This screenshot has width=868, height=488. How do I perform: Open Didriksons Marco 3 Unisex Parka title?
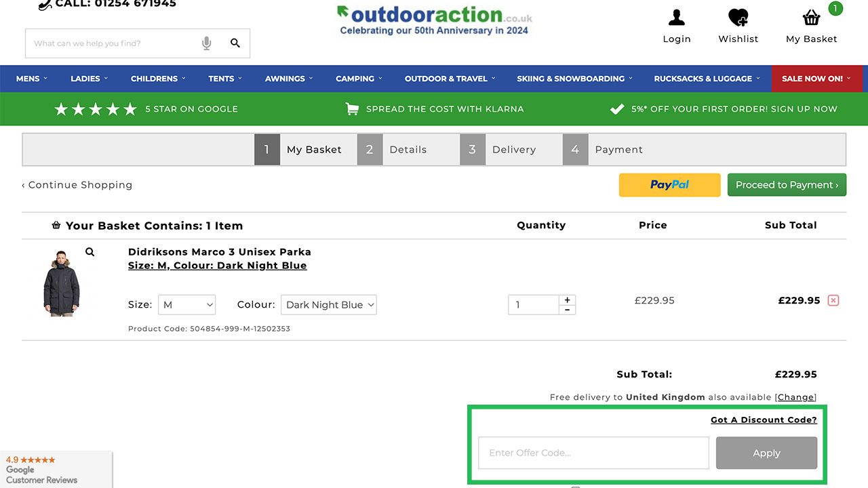coord(220,252)
